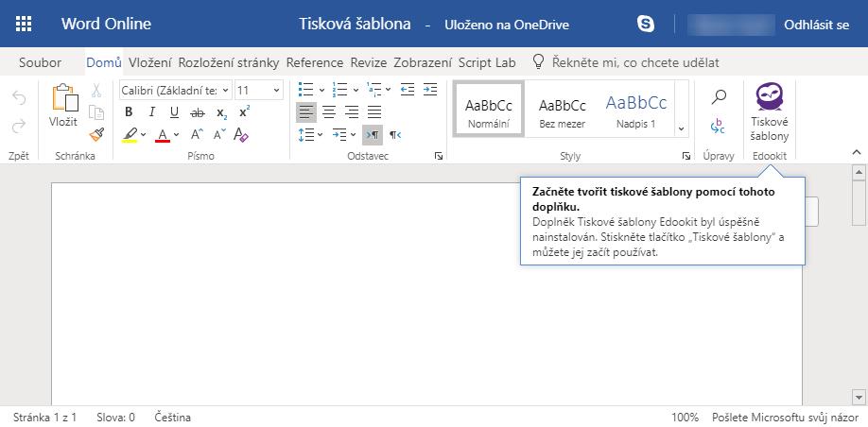Apply the Nadpis 1 style
The width and height of the screenshot is (868, 427).
click(636, 109)
